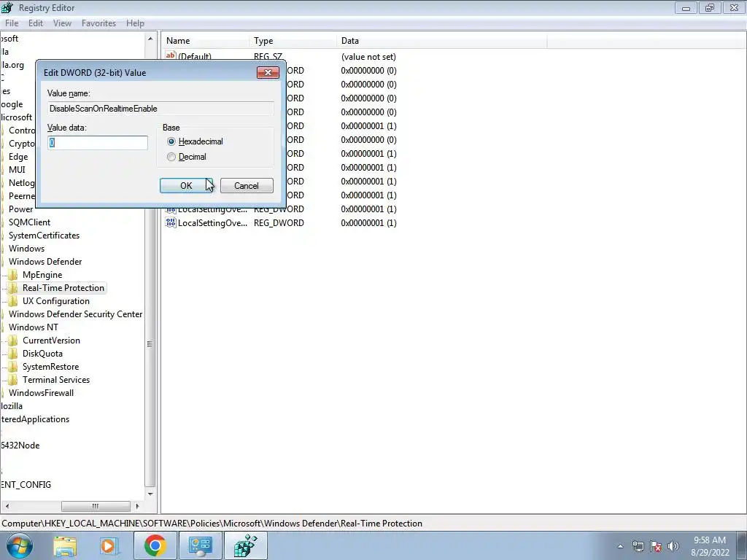Click OK in the Edit DWORD dialog
The width and height of the screenshot is (747, 560).
click(186, 186)
